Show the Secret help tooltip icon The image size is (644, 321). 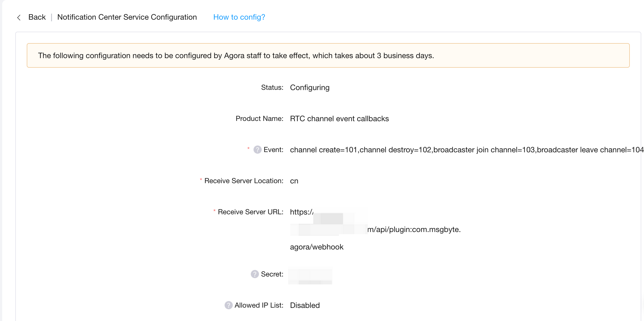pos(255,274)
